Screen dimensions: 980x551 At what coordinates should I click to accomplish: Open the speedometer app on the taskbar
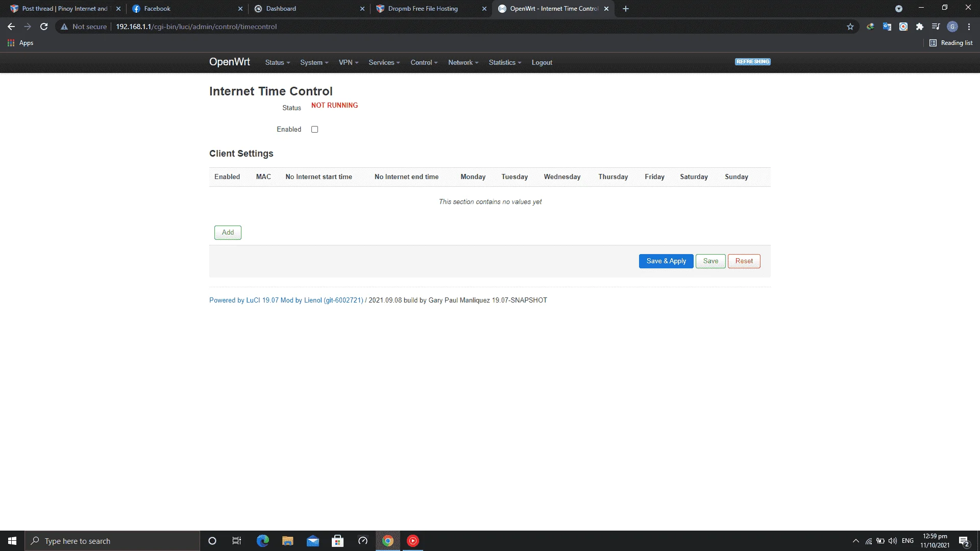coord(363,541)
